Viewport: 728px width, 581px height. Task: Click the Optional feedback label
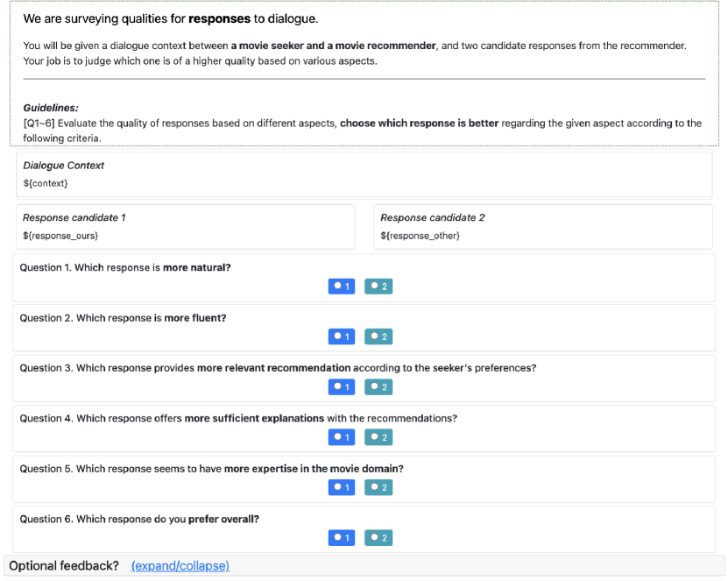tap(64, 566)
